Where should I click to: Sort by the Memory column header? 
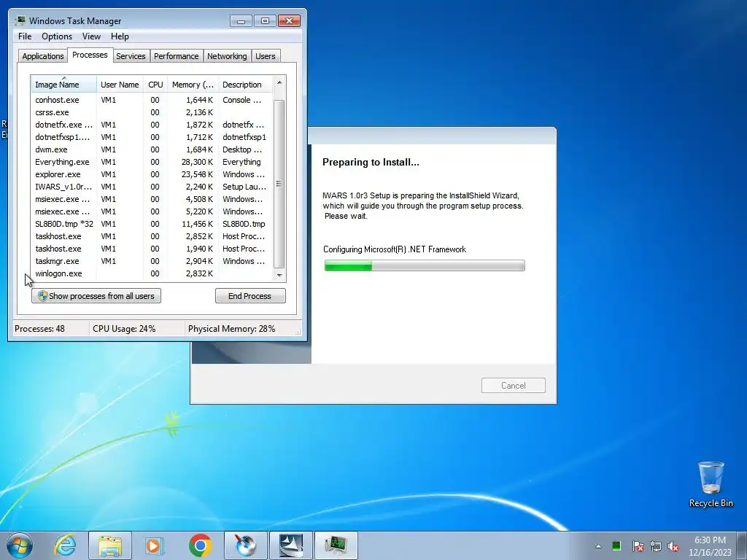click(193, 85)
